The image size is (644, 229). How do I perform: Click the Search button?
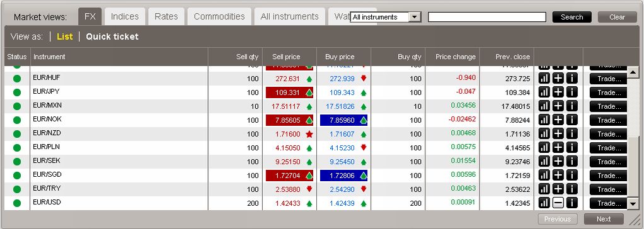[572, 17]
